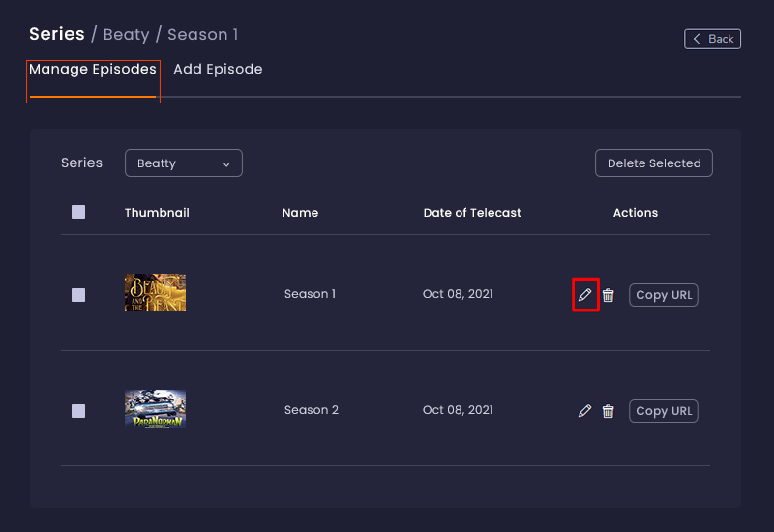Viewport: 774px width, 532px height.
Task: Open the Series dropdown showing Beatty
Action: click(183, 163)
